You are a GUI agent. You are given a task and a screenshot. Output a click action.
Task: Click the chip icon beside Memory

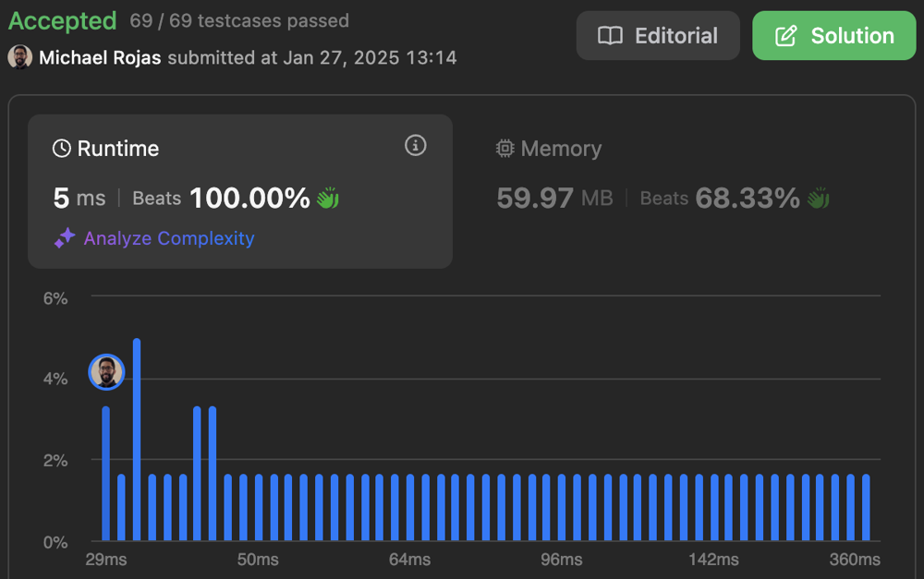click(x=505, y=149)
